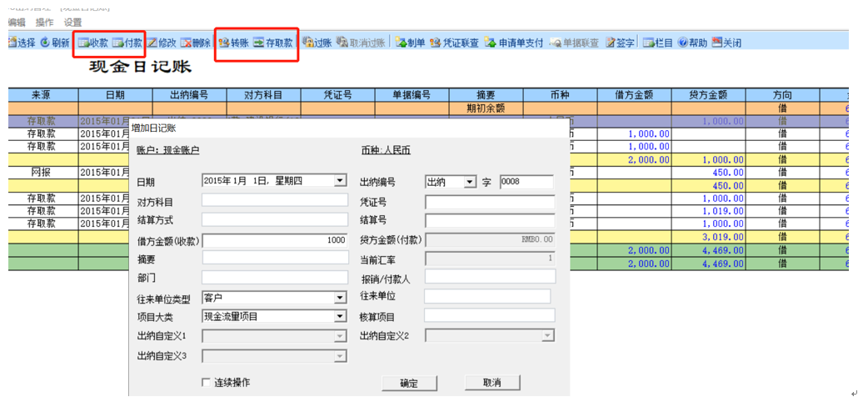
Task: Open the 操作 menu
Action: click(x=45, y=23)
